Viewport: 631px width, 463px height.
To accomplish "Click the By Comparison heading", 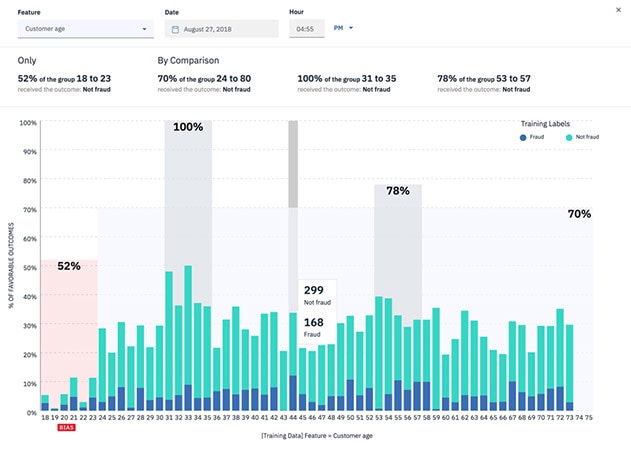I will (188, 61).
